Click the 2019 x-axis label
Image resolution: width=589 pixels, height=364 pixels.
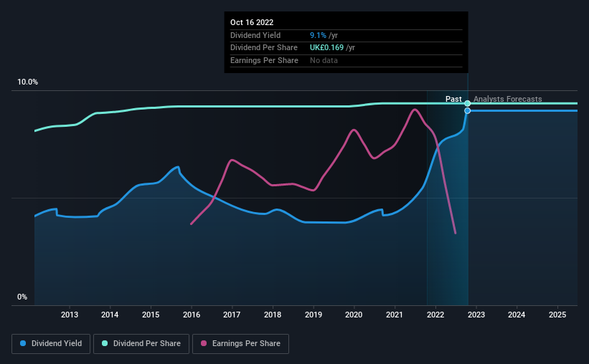click(x=314, y=315)
